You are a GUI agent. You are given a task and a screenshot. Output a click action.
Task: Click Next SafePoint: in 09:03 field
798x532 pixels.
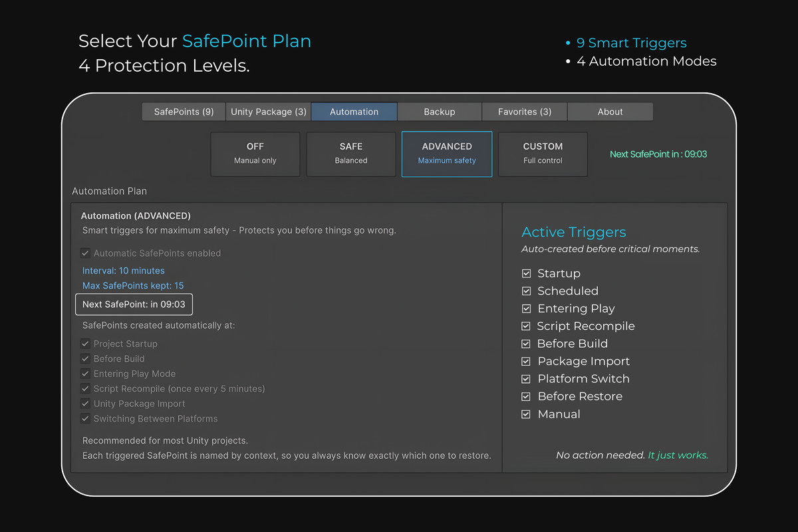pyautogui.click(x=134, y=305)
